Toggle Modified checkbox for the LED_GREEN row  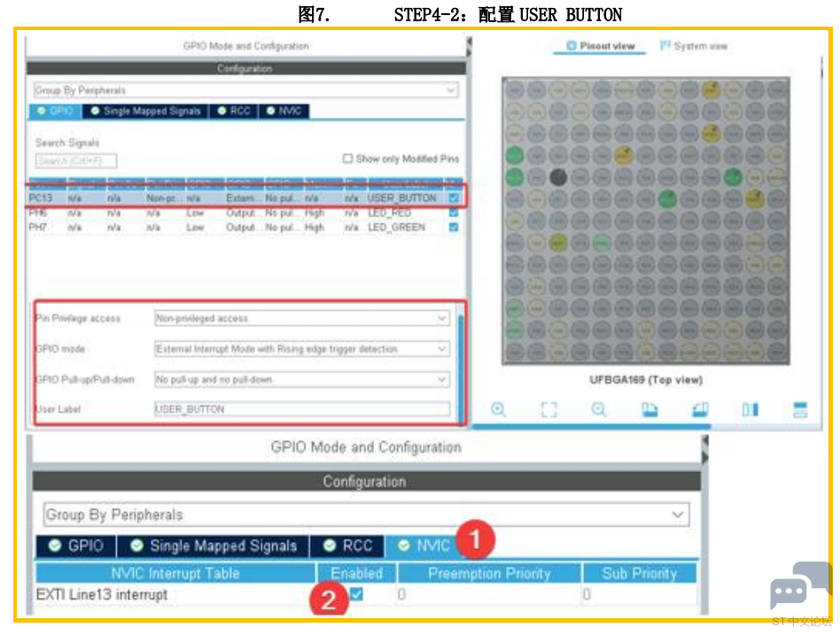click(x=454, y=227)
